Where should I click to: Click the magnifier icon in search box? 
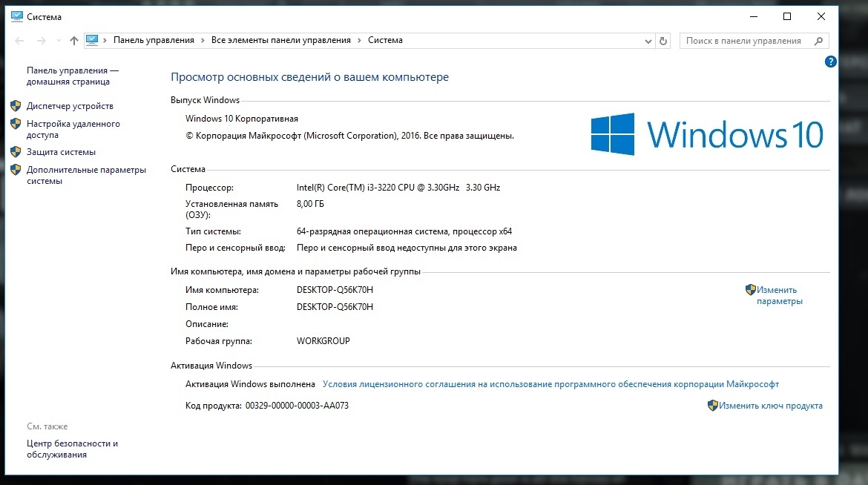[x=818, y=41]
